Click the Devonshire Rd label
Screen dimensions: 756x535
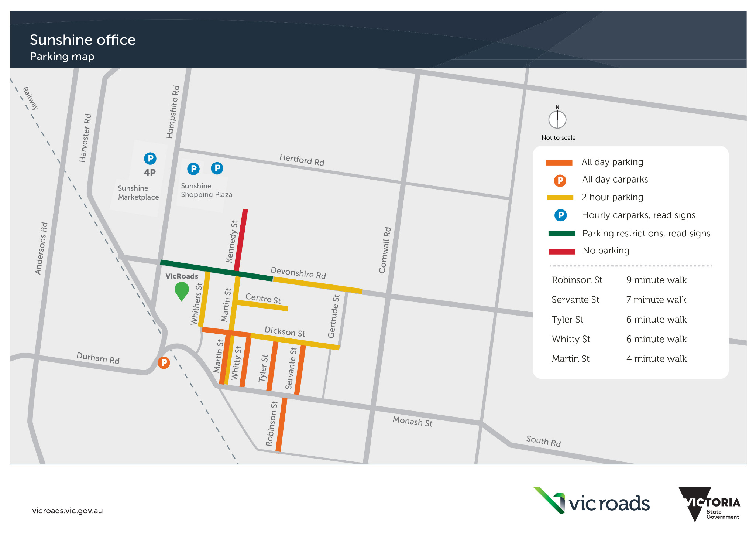click(298, 273)
